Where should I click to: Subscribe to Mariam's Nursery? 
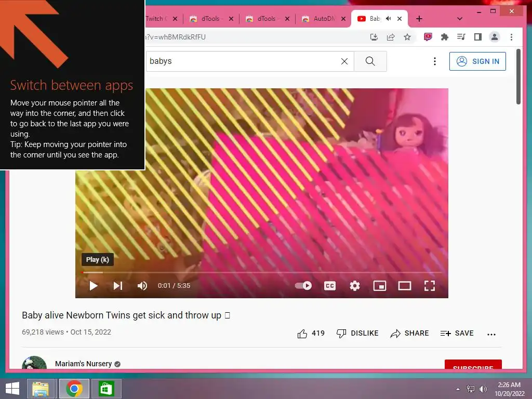473,364
